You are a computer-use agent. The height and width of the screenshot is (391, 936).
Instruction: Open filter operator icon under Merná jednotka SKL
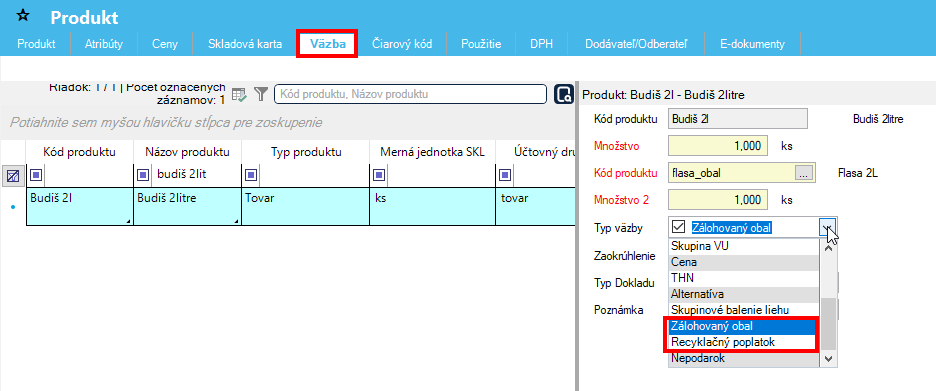378,175
